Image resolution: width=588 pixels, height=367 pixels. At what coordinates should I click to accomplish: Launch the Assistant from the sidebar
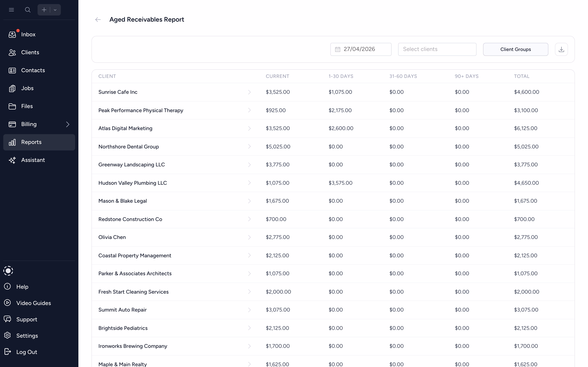click(33, 160)
